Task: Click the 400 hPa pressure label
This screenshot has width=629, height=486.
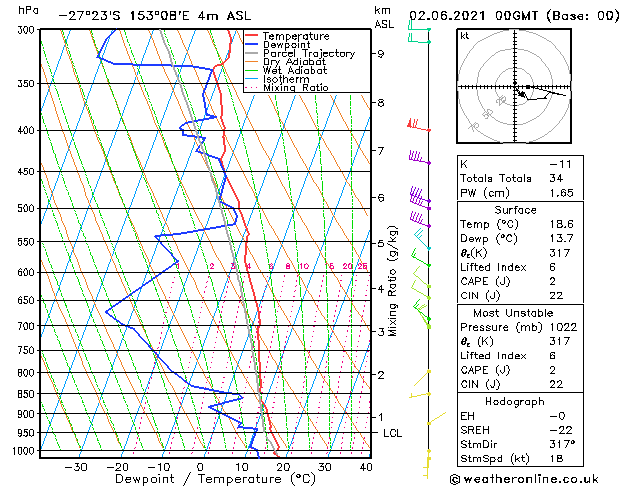Action: point(28,131)
